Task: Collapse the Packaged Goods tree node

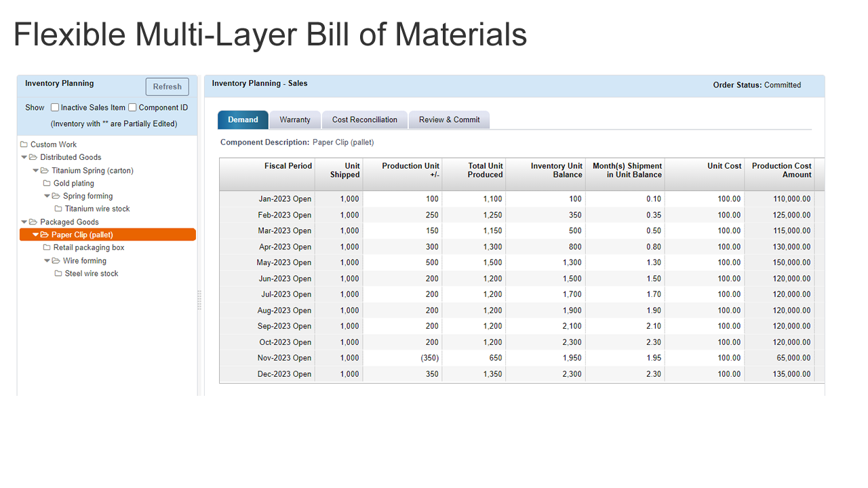Action: (24, 222)
